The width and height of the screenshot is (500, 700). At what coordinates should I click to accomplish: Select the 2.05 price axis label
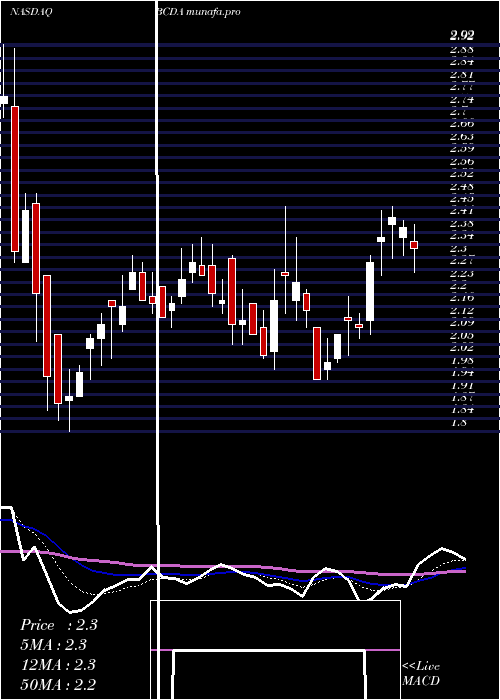tap(462, 335)
